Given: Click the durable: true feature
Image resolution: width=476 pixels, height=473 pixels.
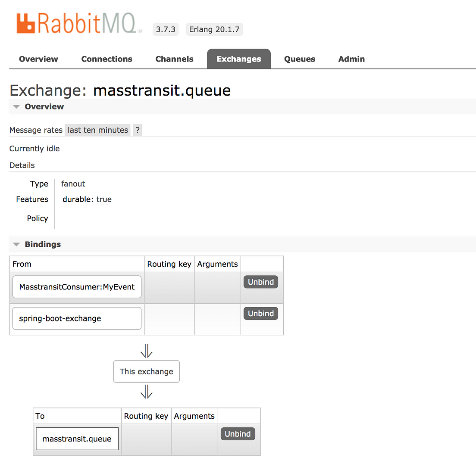Looking at the screenshot, I should tap(87, 199).
